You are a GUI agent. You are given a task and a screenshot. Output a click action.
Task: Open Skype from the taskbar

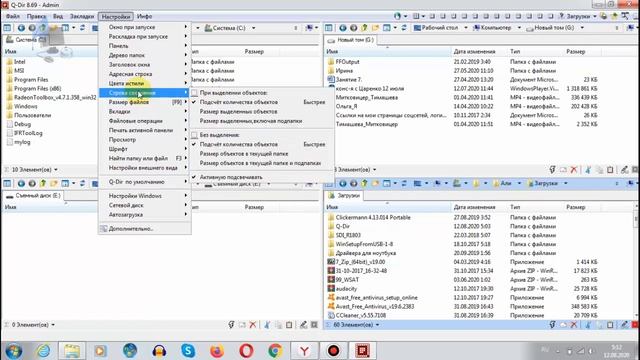[x=188, y=351]
